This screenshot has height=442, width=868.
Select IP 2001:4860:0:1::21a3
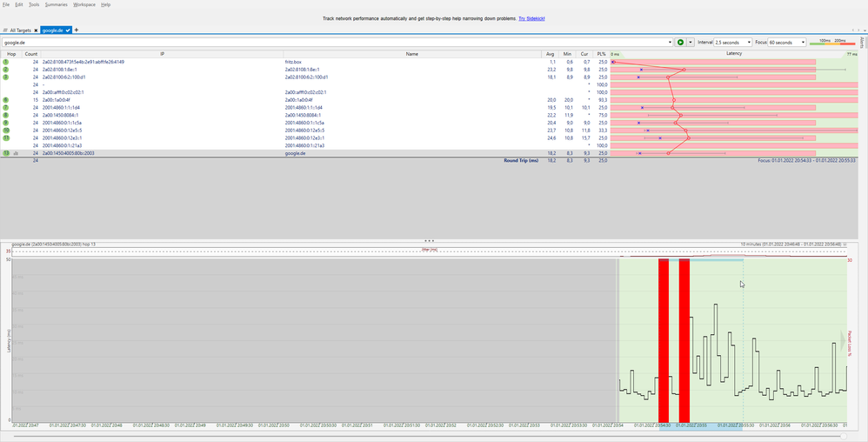(x=62, y=145)
